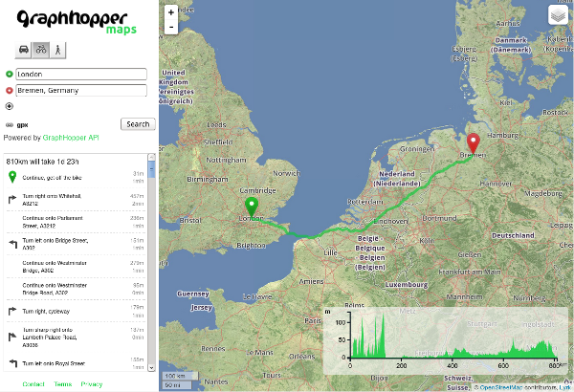
Task: Open the Terms link
Action: [62, 384]
